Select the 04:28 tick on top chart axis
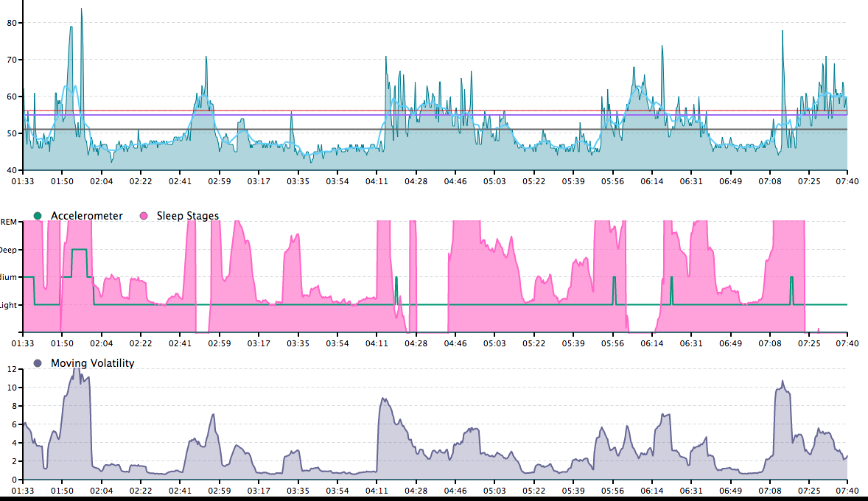 point(416,181)
